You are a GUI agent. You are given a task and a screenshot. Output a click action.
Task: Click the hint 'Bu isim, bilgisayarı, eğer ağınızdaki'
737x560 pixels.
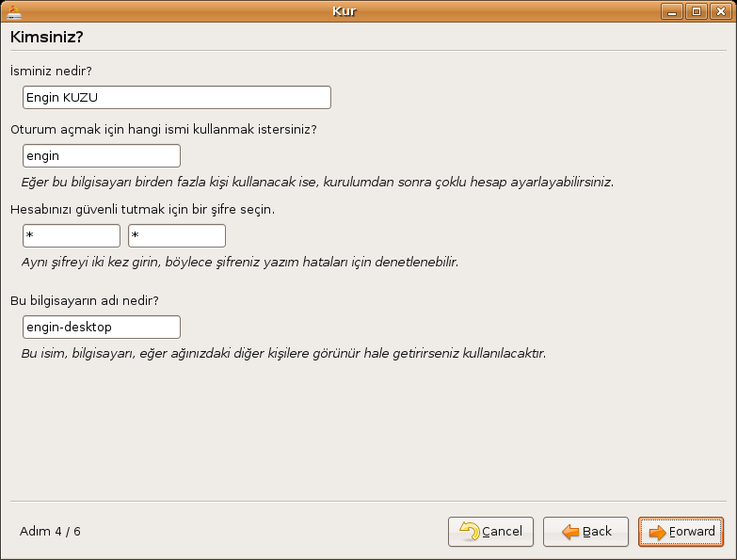283,353
